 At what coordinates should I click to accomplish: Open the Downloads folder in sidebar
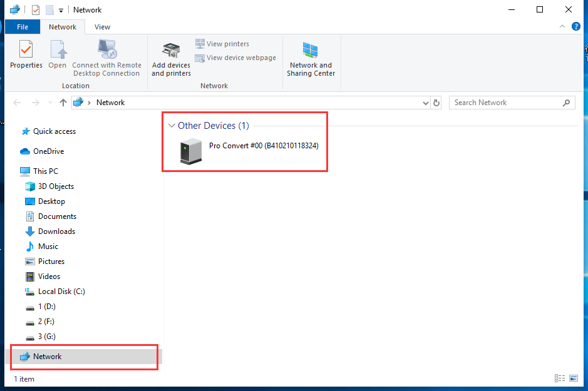coord(50,231)
